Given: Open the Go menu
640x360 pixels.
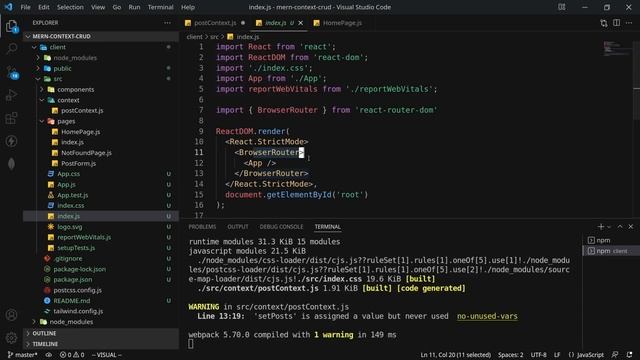Looking at the screenshot, I should point(117,7).
